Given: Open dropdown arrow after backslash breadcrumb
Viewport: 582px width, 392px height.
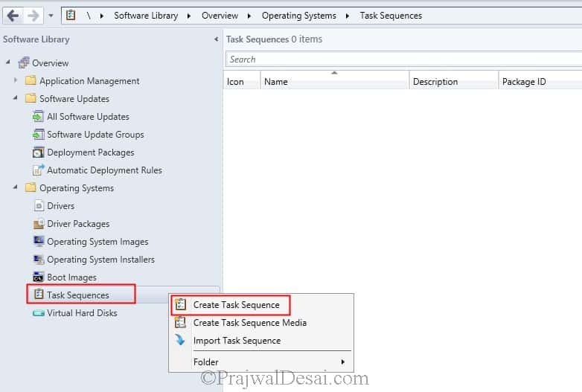Looking at the screenshot, I should point(101,16).
